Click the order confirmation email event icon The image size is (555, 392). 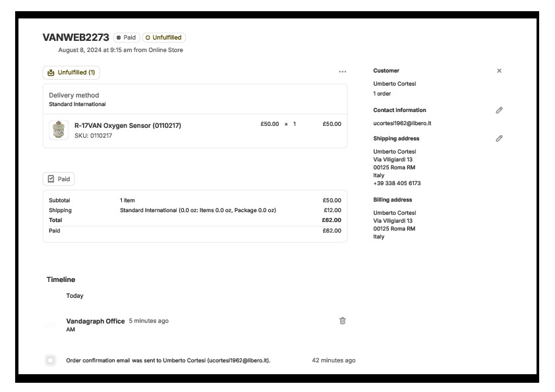click(51, 360)
